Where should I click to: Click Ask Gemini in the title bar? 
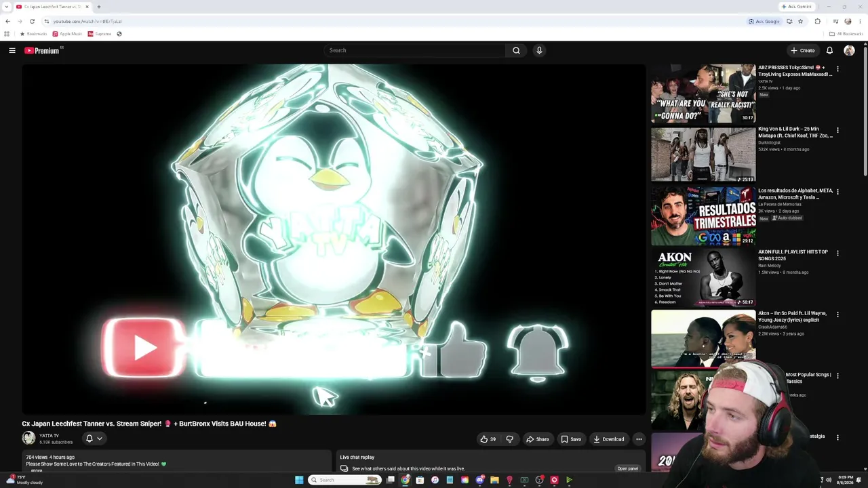[797, 7]
